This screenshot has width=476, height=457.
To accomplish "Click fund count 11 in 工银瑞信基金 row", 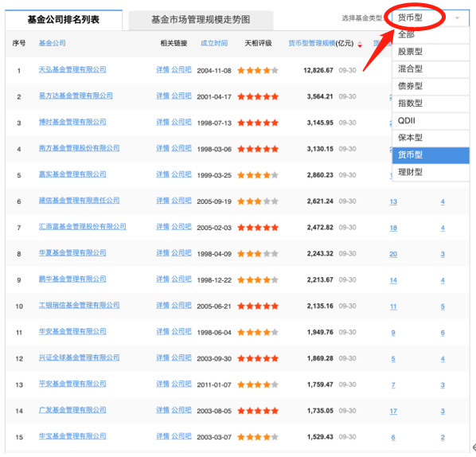I will (393, 307).
